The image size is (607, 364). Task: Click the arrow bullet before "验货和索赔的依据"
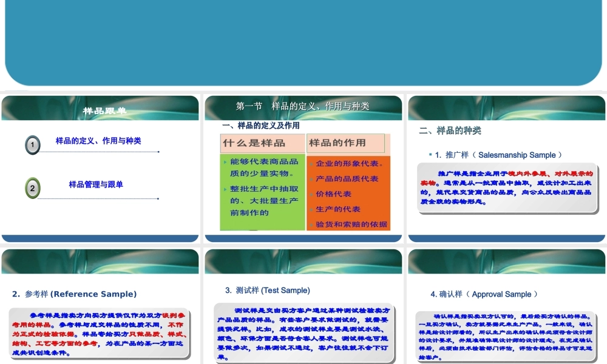click(x=311, y=225)
